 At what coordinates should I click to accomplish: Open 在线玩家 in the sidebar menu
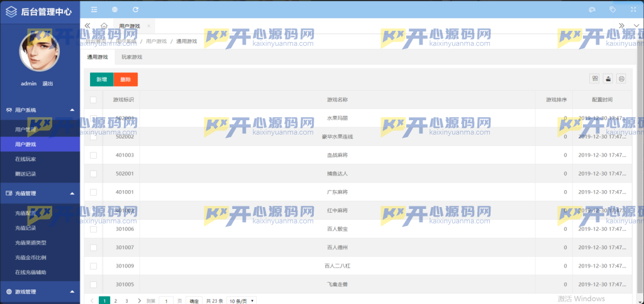[26, 159]
